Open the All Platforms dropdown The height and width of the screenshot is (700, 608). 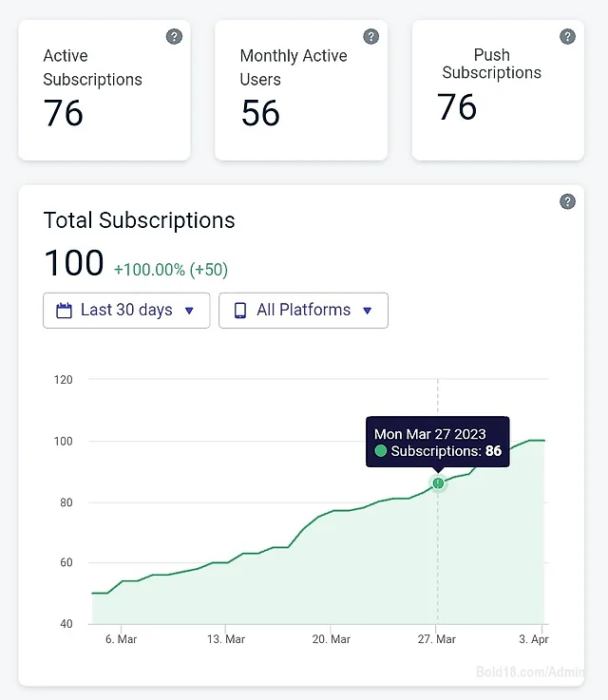(304, 311)
